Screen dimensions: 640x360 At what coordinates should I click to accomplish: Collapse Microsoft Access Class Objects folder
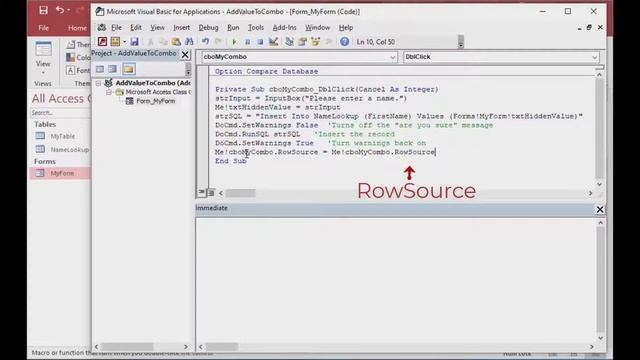[x=109, y=92]
